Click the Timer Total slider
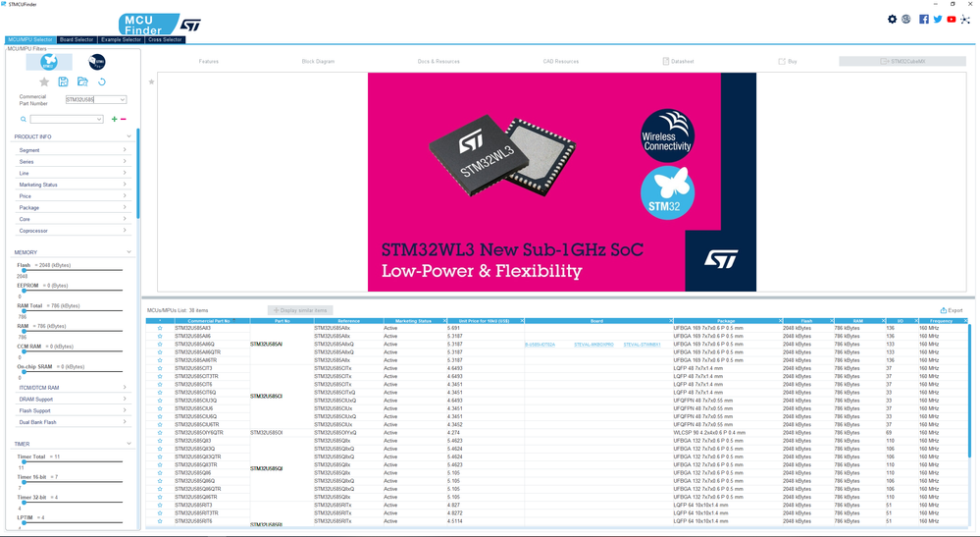The width and height of the screenshot is (980, 537). (70, 462)
